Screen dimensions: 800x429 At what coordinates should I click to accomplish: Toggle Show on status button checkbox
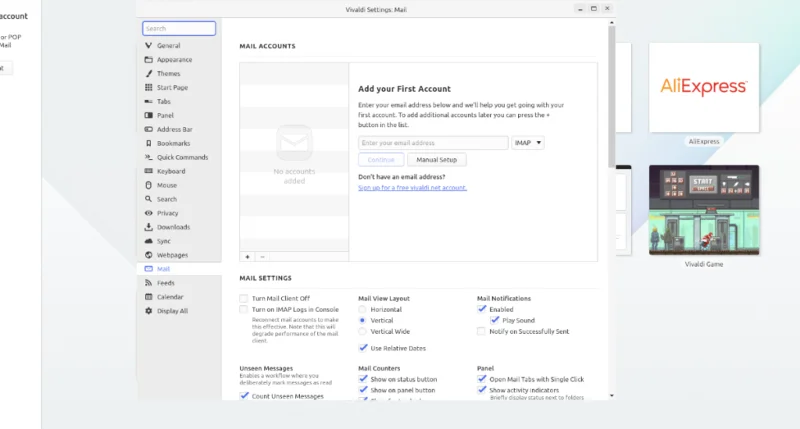(363, 379)
